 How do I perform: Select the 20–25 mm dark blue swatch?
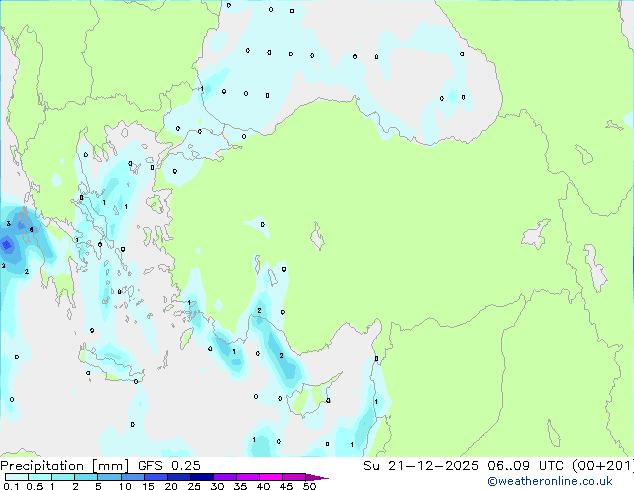tap(178, 477)
